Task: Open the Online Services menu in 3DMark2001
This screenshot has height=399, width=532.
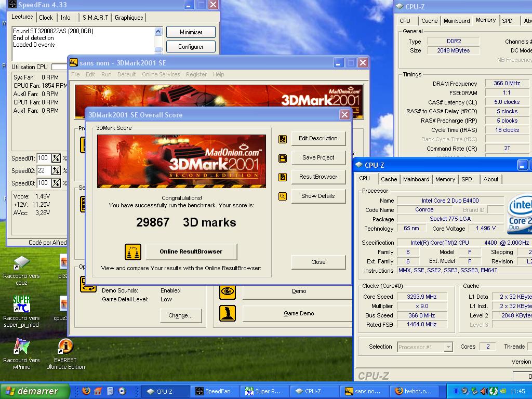Action: tap(161, 74)
